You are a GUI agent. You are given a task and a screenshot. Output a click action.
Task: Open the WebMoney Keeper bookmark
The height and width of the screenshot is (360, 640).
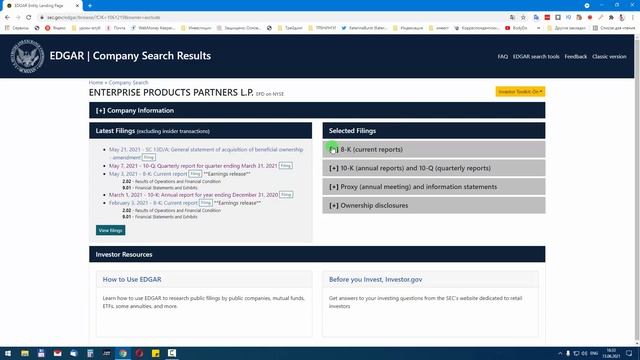tap(153, 28)
